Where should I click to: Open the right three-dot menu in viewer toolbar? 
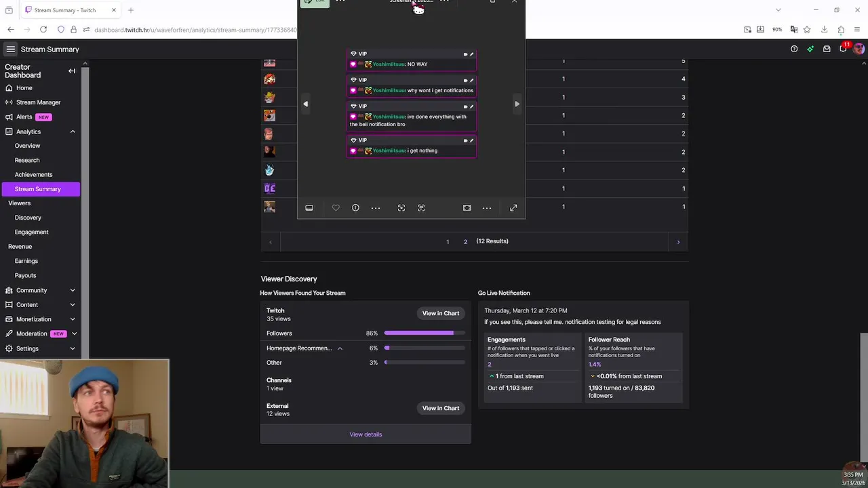[x=487, y=208]
